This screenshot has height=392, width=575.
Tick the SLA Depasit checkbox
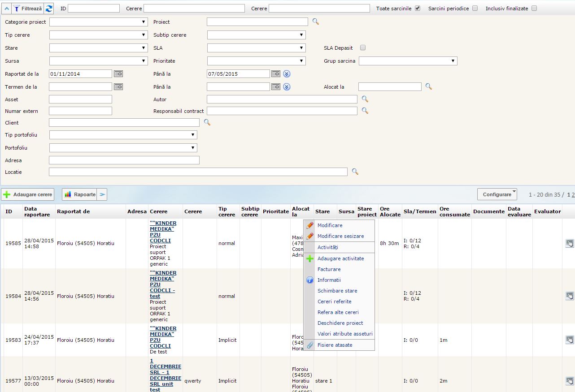tap(363, 47)
